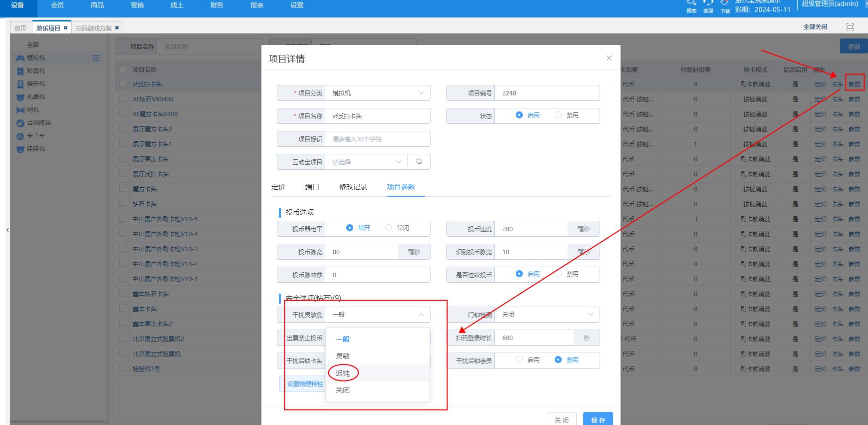Screen dimensions: 868x425
Task: Click the 保存 button
Action: pos(598,420)
